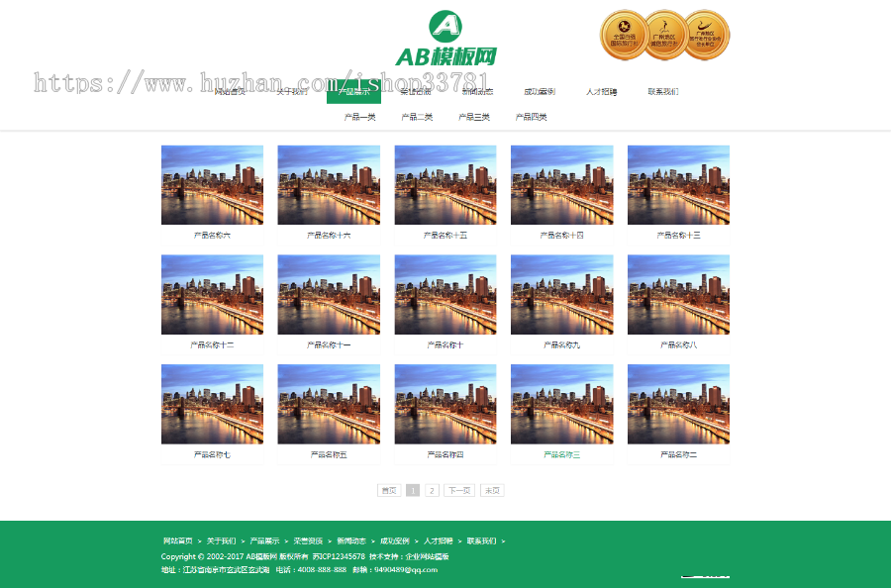
Task: Expand the 产品展示 navigation dropdown
Action: click(354, 90)
